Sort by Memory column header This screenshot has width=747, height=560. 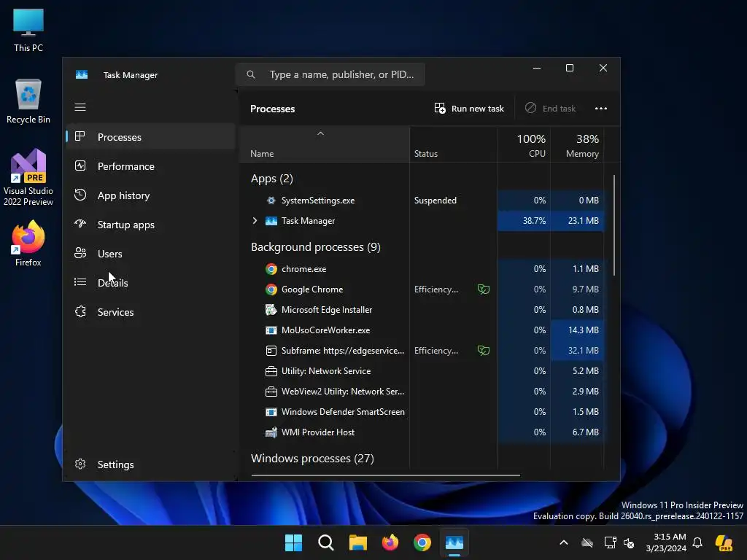pos(578,145)
